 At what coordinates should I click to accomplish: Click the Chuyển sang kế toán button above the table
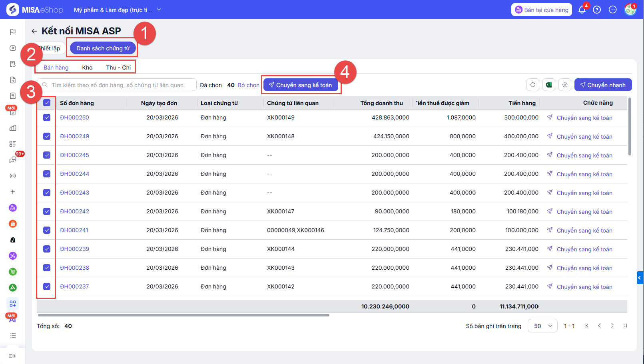[x=301, y=85]
